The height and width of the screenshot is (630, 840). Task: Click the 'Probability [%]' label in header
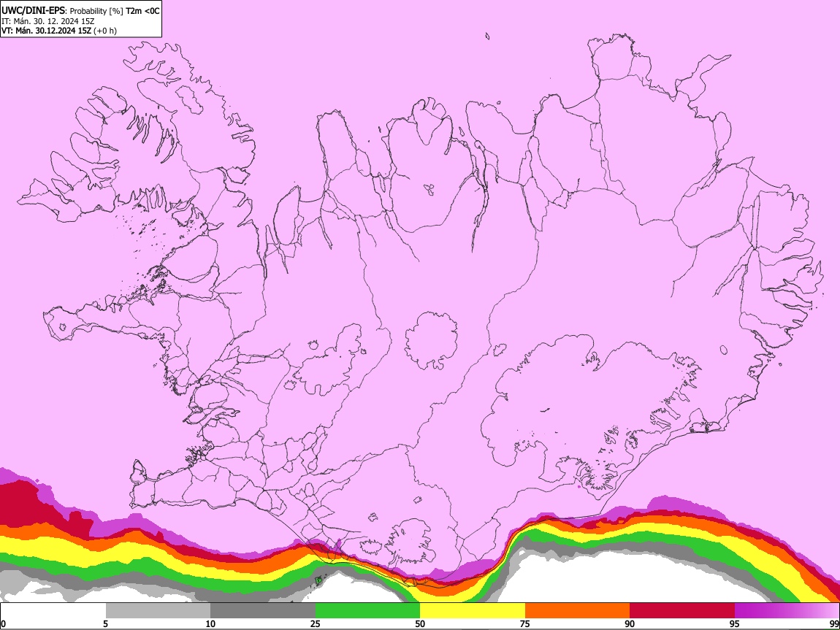[96, 11]
